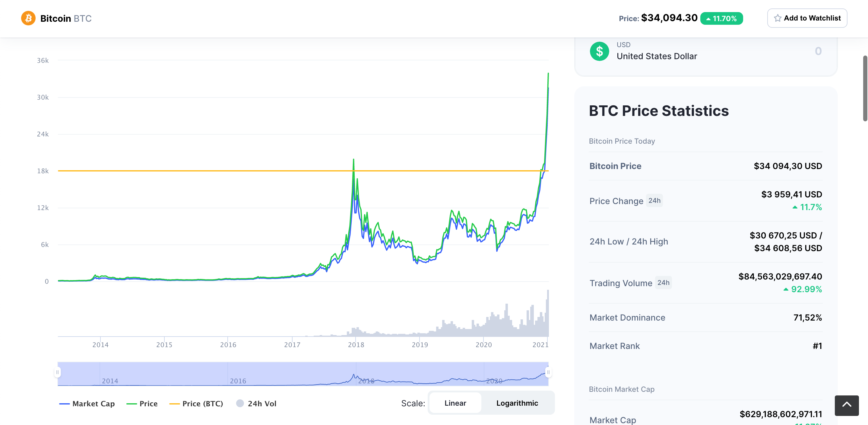The width and height of the screenshot is (868, 425).
Task: Click the Bitcoin BTC title text
Action: click(66, 18)
